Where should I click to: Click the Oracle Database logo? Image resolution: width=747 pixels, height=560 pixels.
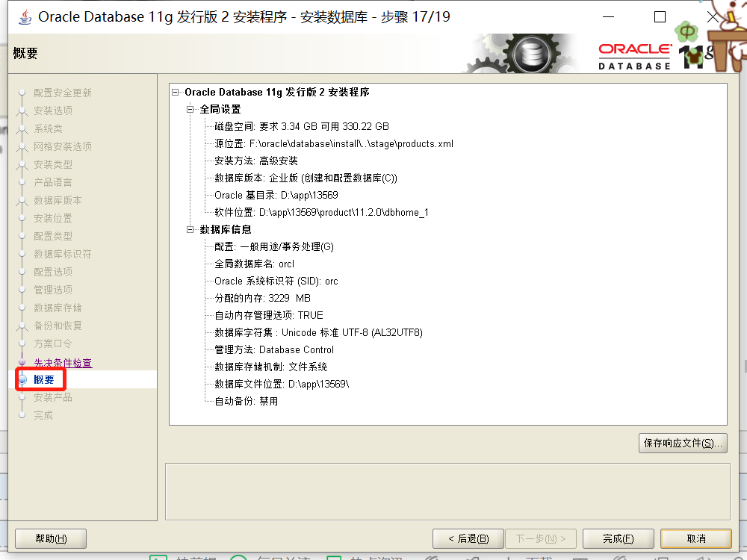point(634,56)
